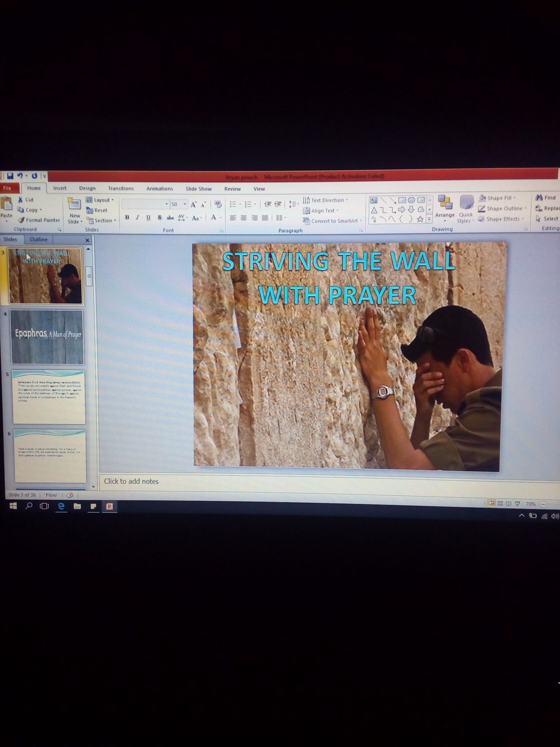
Task: Center the text alignment
Action: pos(244,218)
